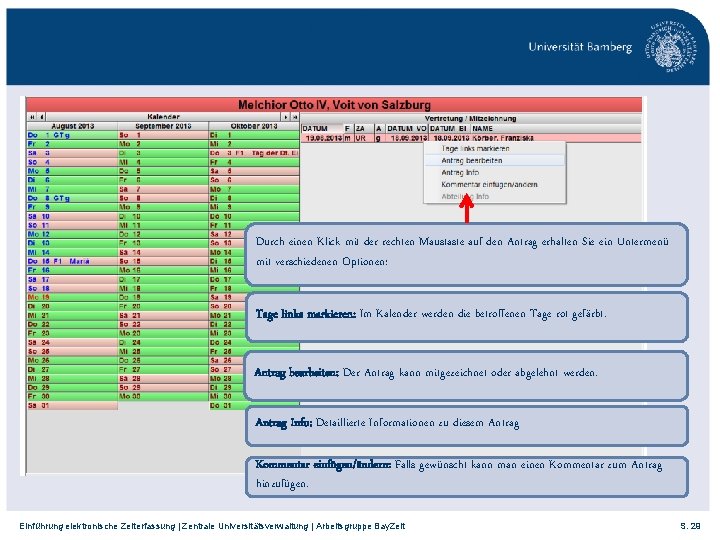Select 'Mo 2' in the September column

pyautogui.click(x=163, y=144)
